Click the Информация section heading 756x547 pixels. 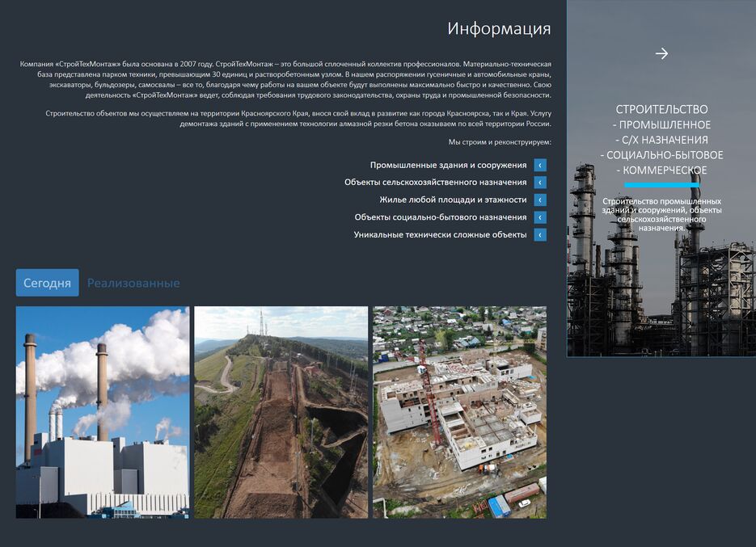tap(499, 29)
